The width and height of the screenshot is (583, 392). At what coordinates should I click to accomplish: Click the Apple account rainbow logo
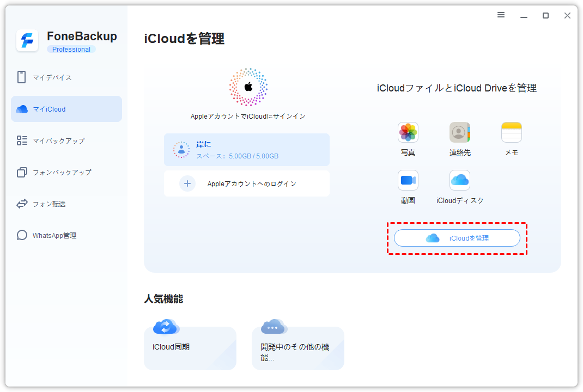coord(248,87)
